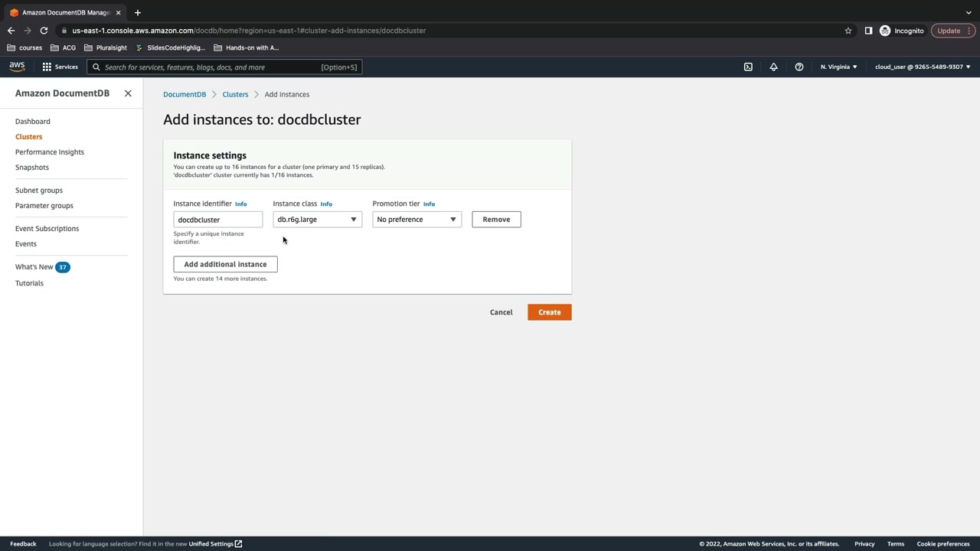Open Info link for Instance identifier

click(x=240, y=204)
